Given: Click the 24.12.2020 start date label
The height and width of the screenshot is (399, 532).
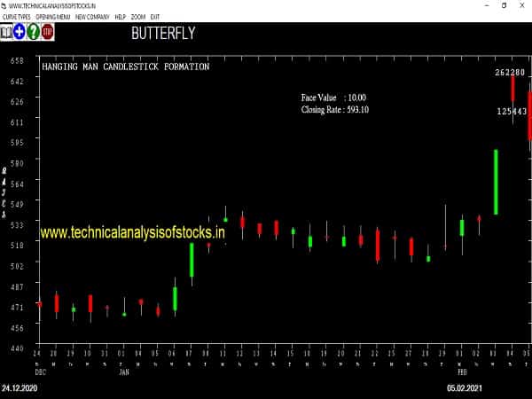Looking at the screenshot, I should click(20, 388).
